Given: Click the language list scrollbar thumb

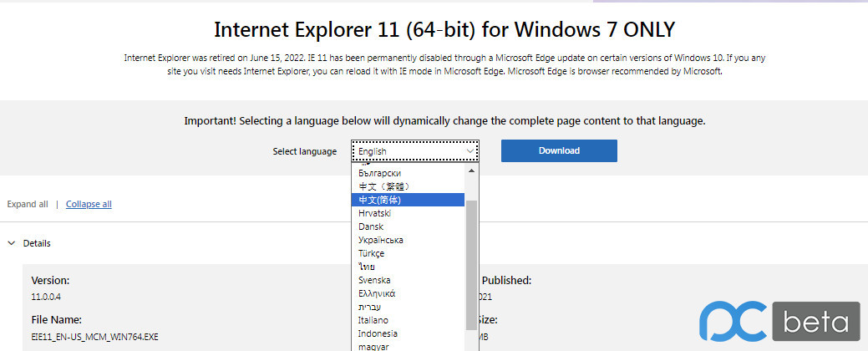Looking at the screenshot, I should click(472, 259).
